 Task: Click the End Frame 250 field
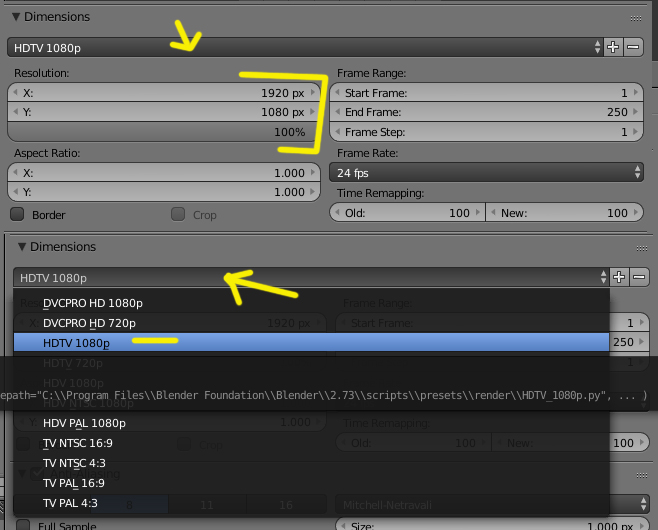coord(486,112)
